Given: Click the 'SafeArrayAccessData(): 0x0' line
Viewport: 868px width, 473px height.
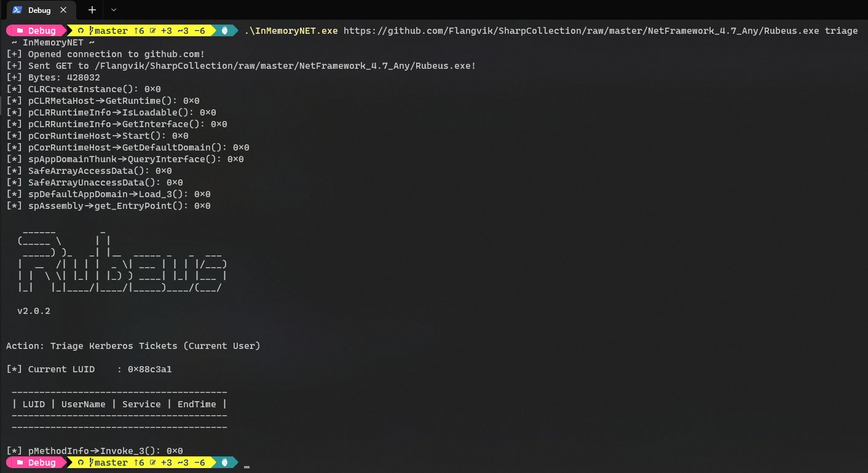Looking at the screenshot, I should tap(89, 171).
